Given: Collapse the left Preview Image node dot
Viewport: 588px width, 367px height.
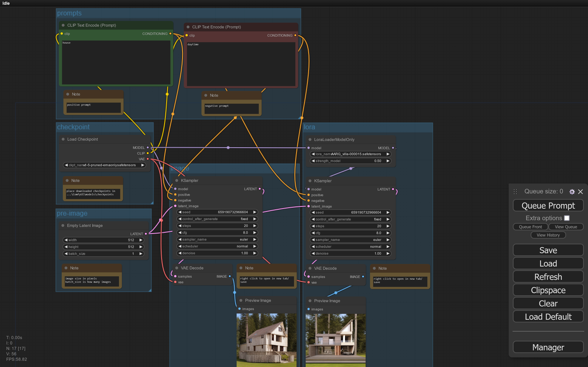Looking at the screenshot, I should point(241,300).
